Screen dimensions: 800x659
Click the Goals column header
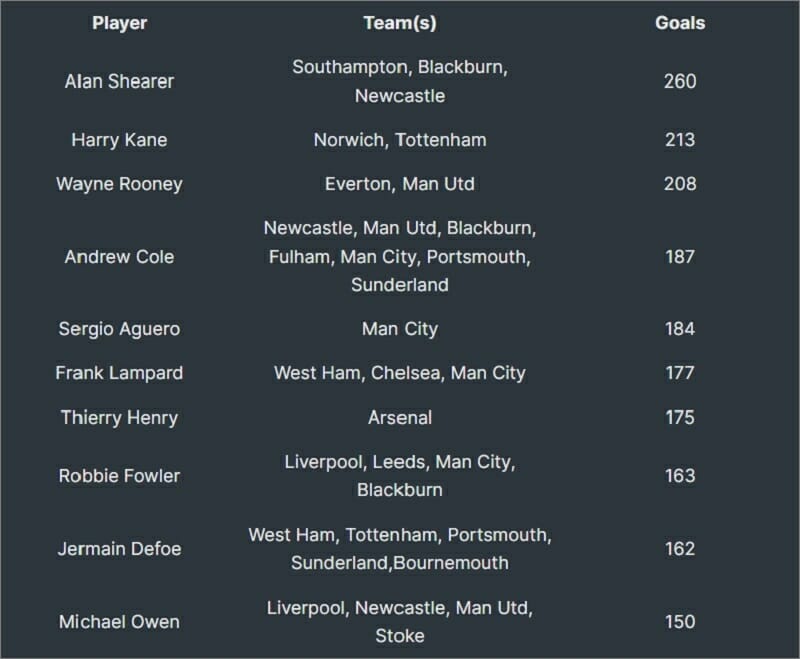680,23
